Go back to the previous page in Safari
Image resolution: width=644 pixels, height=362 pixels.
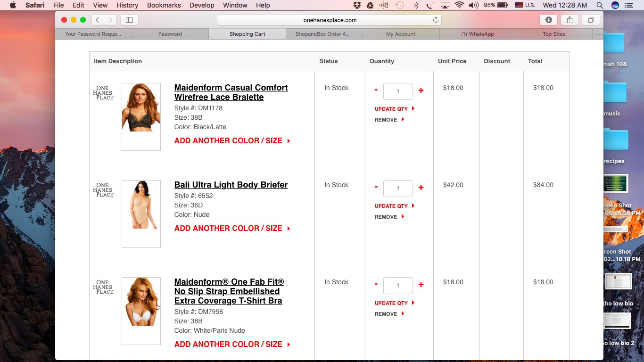tap(98, 20)
